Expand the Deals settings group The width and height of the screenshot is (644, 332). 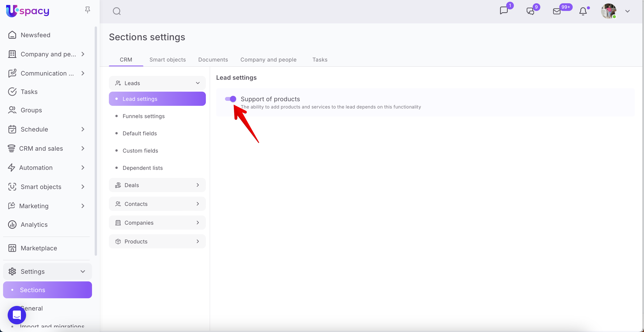point(157,185)
